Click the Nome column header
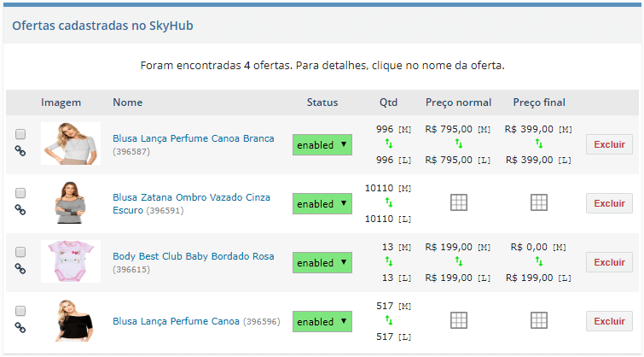The image size is (644, 357). 128,102
